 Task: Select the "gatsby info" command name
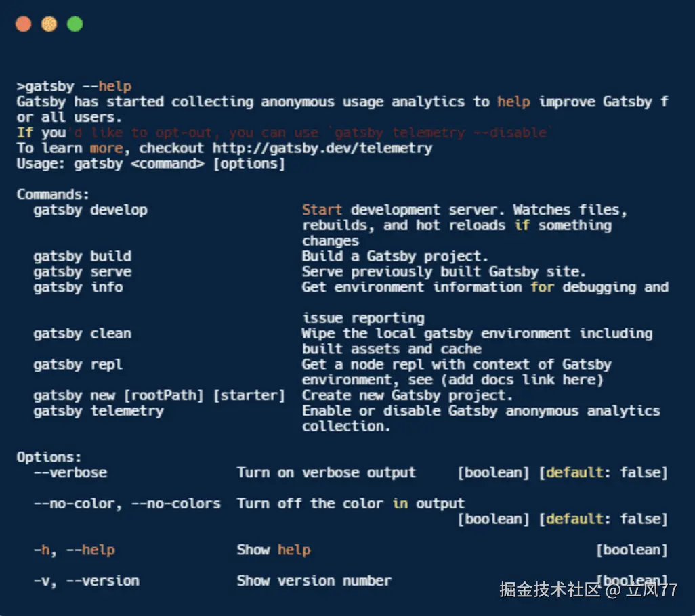(78, 288)
